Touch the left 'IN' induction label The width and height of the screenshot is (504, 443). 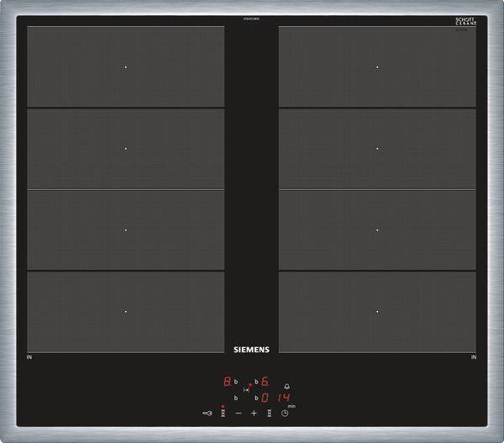(29, 357)
